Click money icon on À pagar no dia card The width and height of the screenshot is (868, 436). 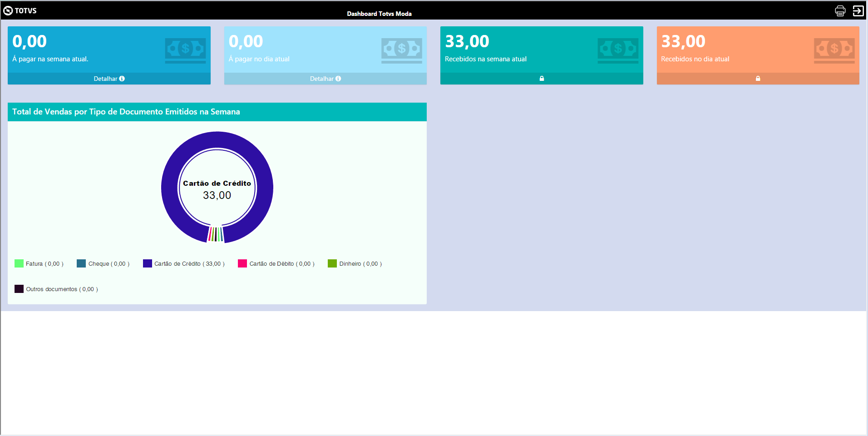pos(402,50)
